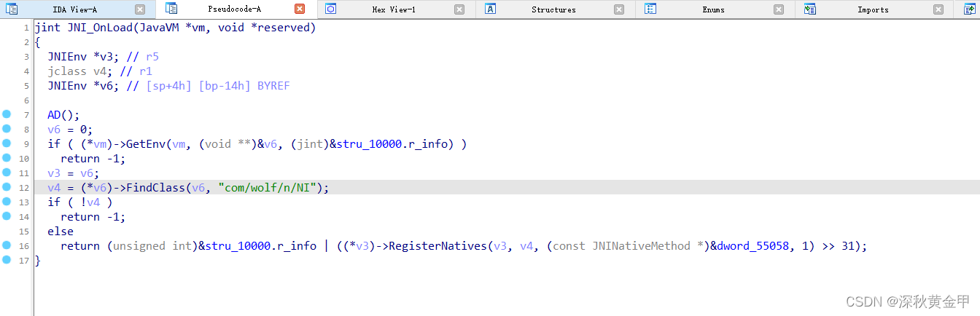Click the line number 1 in gutter
Image resolution: width=980 pixels, height=316 pixels.
point(26,28)
